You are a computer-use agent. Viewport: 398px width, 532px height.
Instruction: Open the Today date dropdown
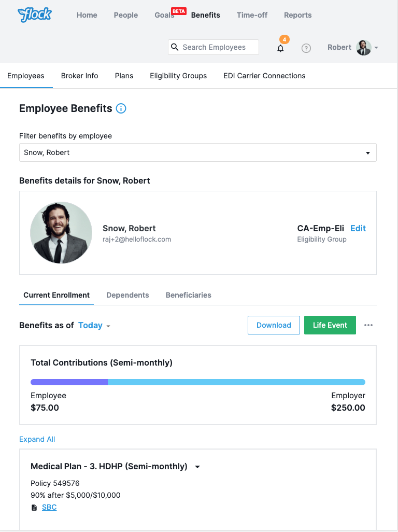(94, 326)
